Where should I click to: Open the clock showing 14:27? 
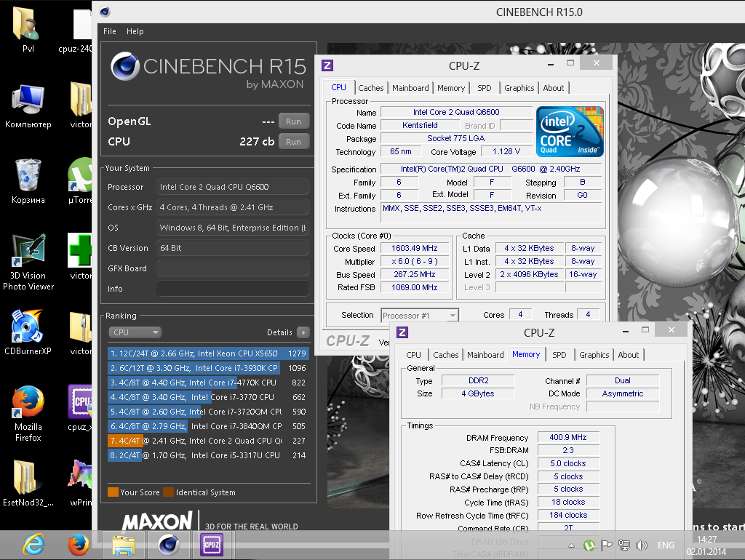click(706, 545)
